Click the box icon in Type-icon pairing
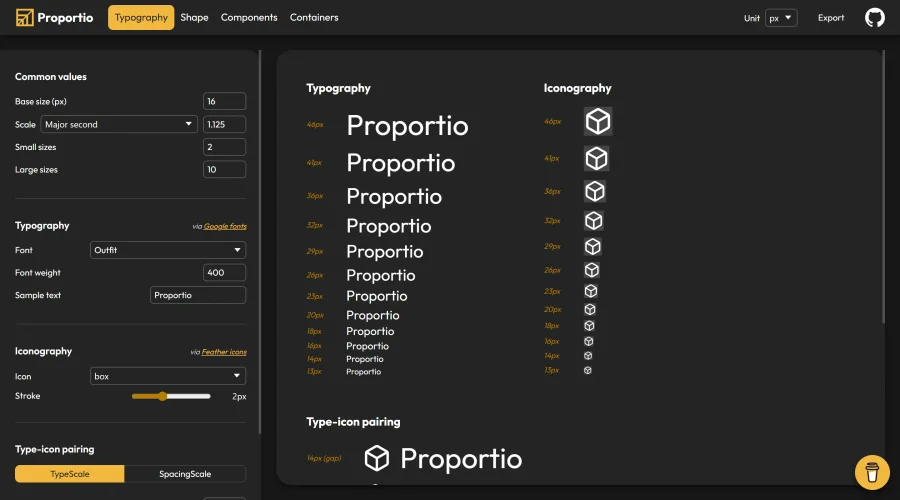The width and height of the screenshot is (900, 500). (377, 458)
